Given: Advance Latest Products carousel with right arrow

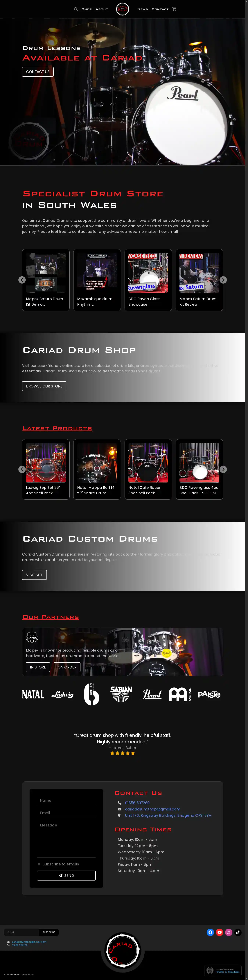Looking at the screenshot, I should (x=223, y=469).
